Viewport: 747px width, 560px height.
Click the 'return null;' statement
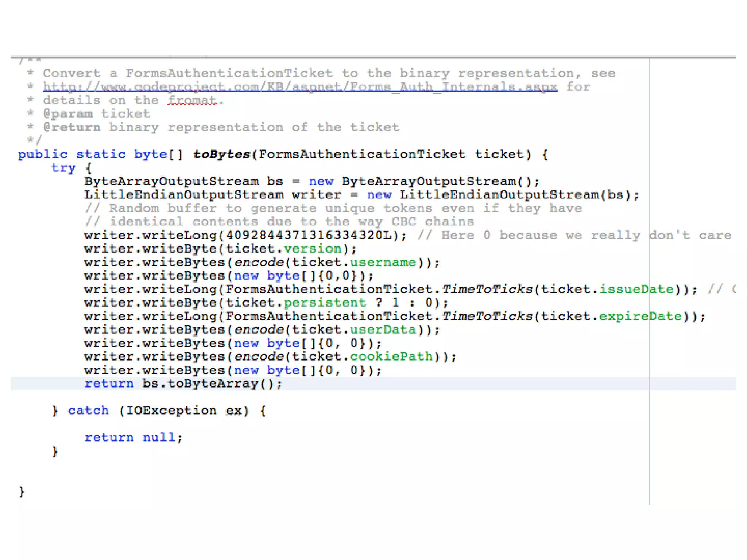point(133,437)
